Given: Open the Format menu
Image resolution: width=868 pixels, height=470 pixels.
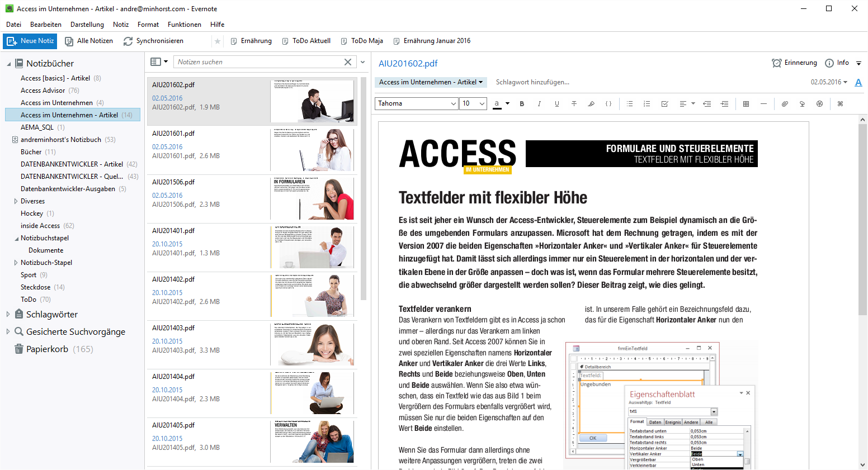Looking at the screenshot, I should [148, 25].
